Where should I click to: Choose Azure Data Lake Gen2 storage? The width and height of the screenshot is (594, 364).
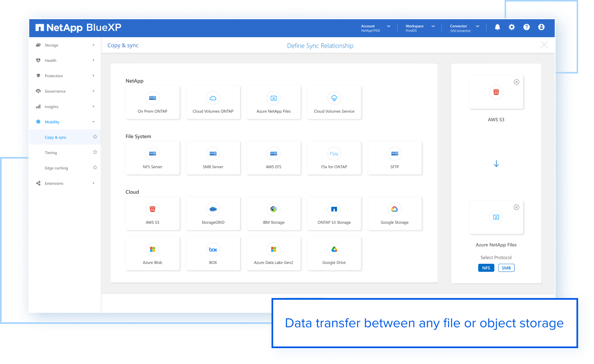point(274,253)
